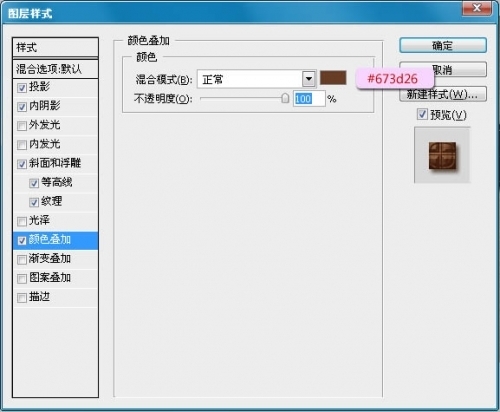The image size is (500, 412).
Task: Select the 内发光 style entry label
Action: pyautogui.click(x=45, y=144)
